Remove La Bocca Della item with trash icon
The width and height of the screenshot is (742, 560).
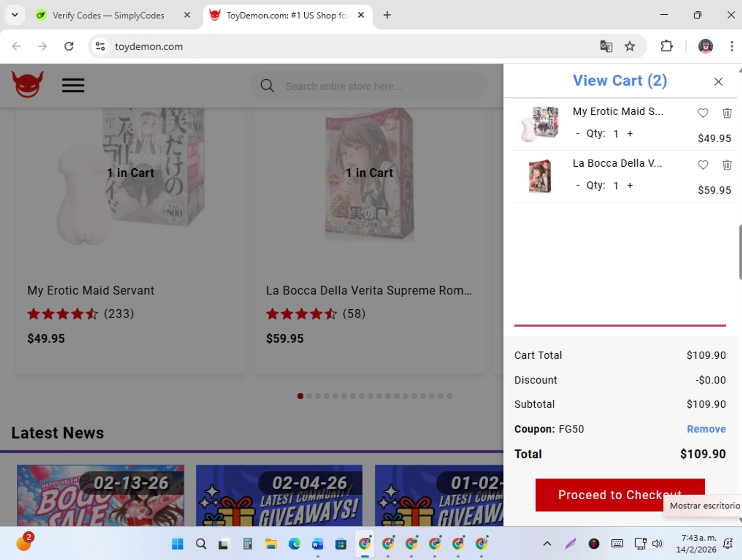click(x=727, y=165)
